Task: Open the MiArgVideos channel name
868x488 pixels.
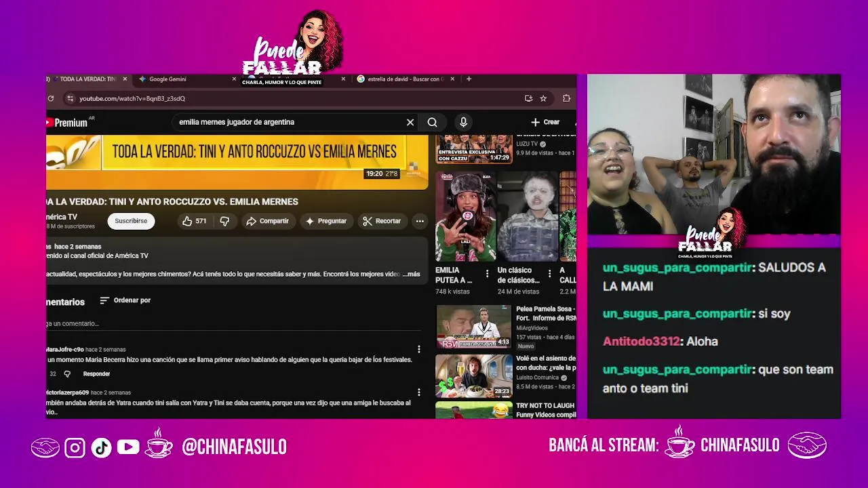Action: click(x=532, y=328)
